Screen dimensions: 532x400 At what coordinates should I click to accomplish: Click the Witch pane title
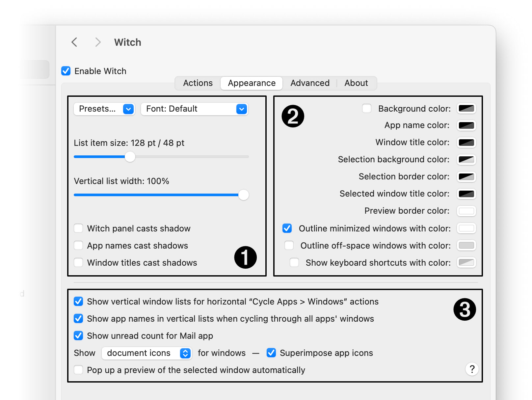point(127,42)
